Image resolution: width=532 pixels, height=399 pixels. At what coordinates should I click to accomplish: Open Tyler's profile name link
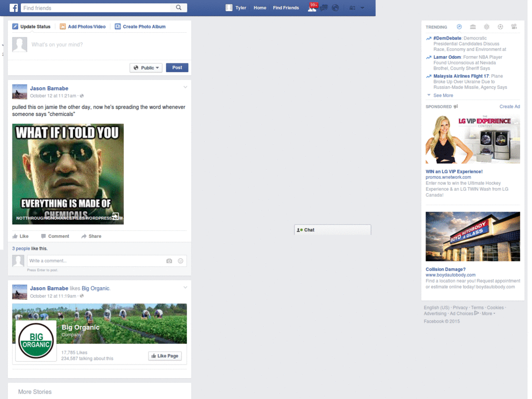tap(241, 8)
